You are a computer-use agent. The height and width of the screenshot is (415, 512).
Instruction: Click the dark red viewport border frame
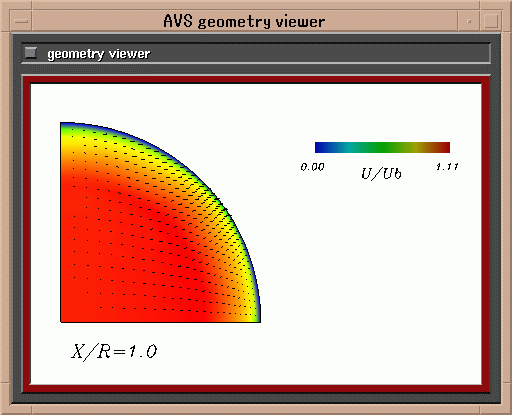coord(256,80)
